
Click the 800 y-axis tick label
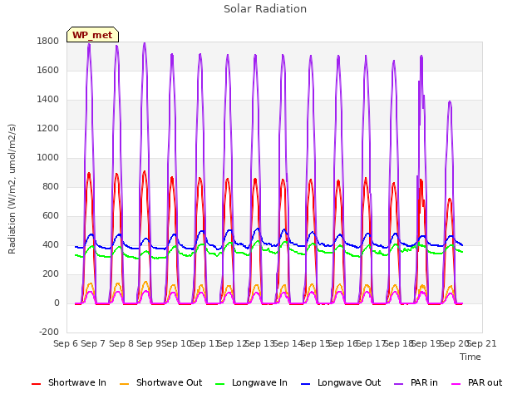(x=51, y=186)
